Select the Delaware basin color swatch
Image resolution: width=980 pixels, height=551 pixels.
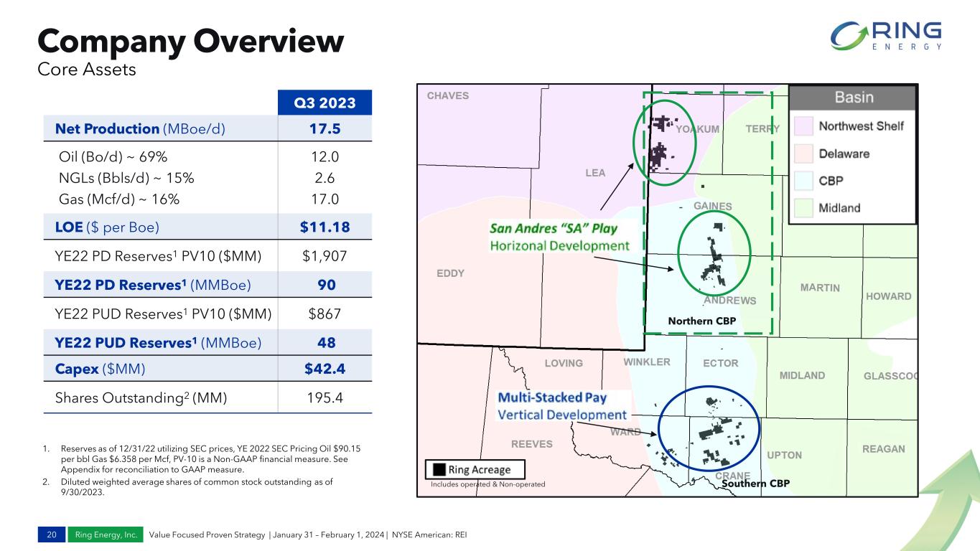[x=806, y=154]
